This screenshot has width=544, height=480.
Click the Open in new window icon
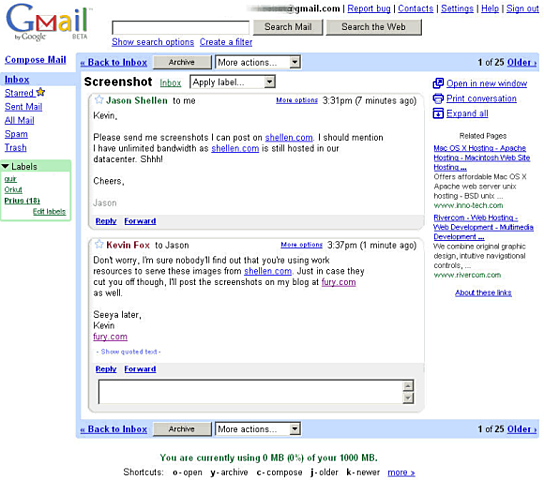point(438,83)
